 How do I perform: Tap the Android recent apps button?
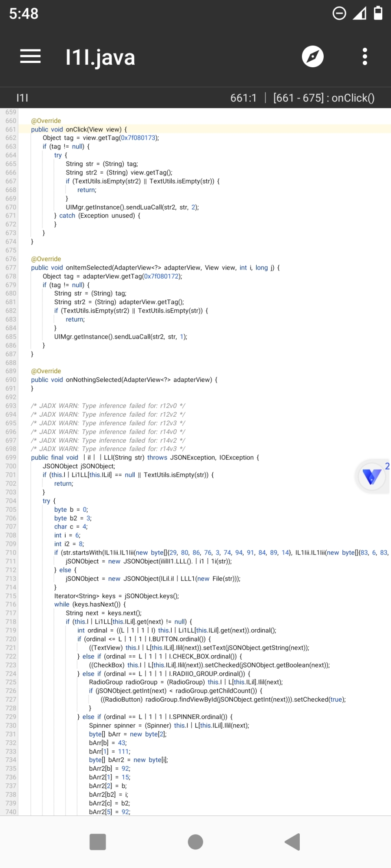pyautogui.click(x=98, y=842)
